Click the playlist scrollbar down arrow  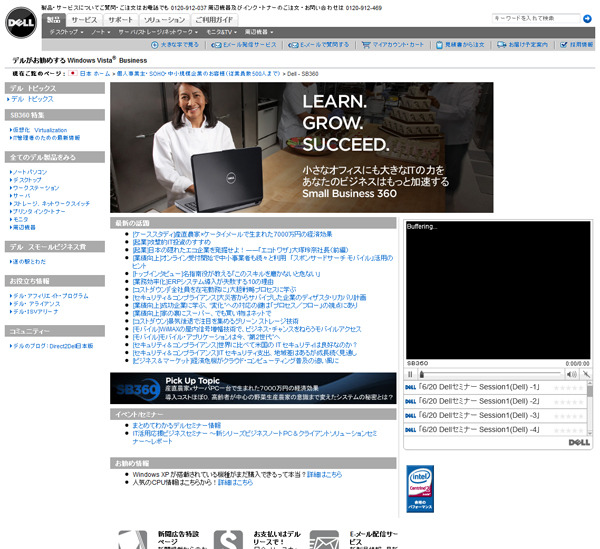pyautogui.click(x=590, y=433)
